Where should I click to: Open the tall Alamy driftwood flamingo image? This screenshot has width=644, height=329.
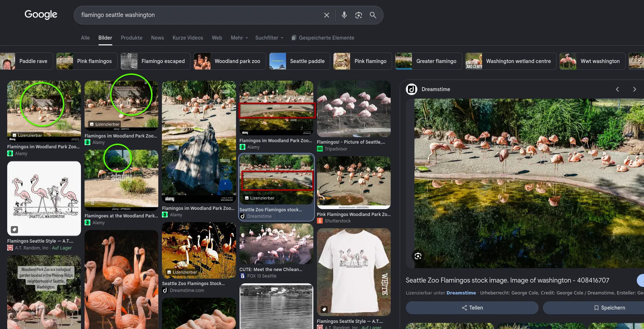tap(199, 142)
